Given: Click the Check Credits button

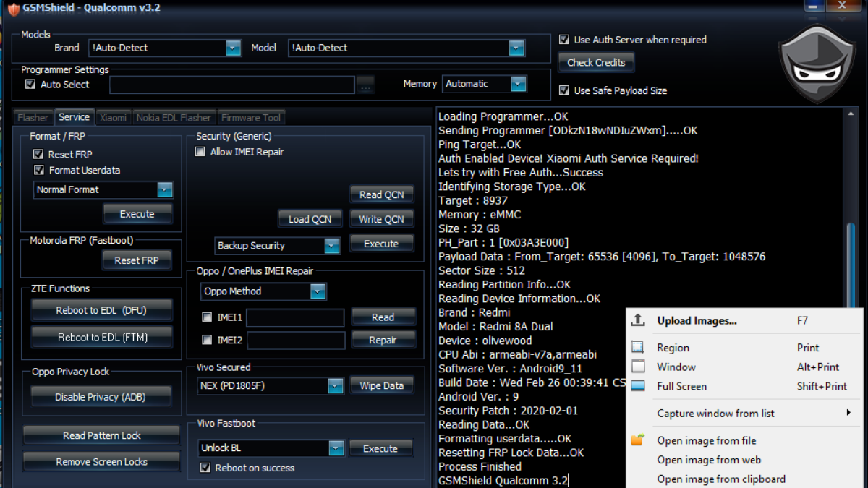Looking at the screenshot, I should (596, 63).
